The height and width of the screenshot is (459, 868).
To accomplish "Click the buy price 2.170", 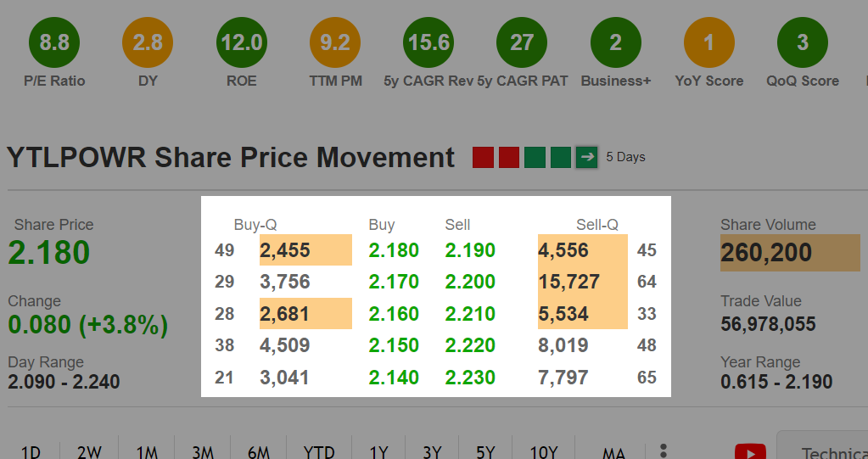I will [x=394, y=282].
